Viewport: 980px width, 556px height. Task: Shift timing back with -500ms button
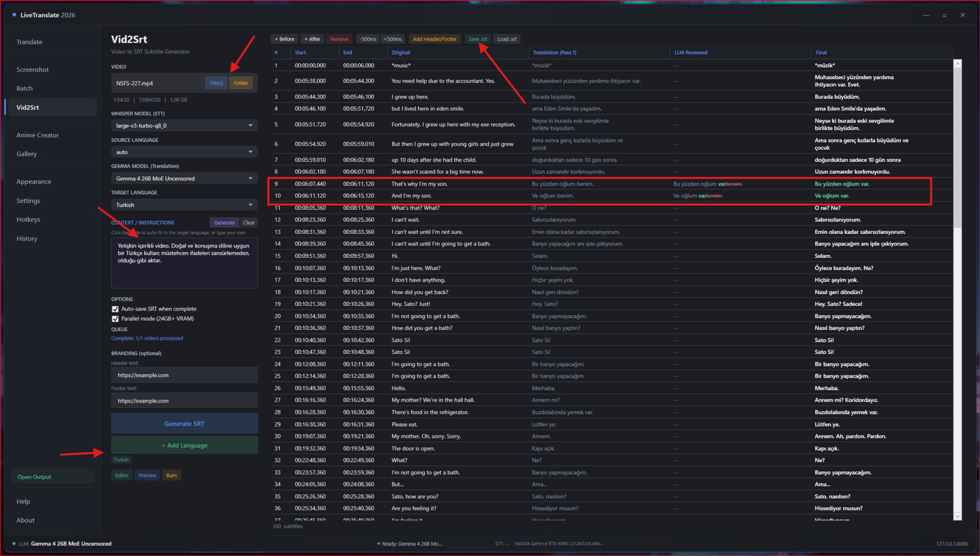coord(367,39)
